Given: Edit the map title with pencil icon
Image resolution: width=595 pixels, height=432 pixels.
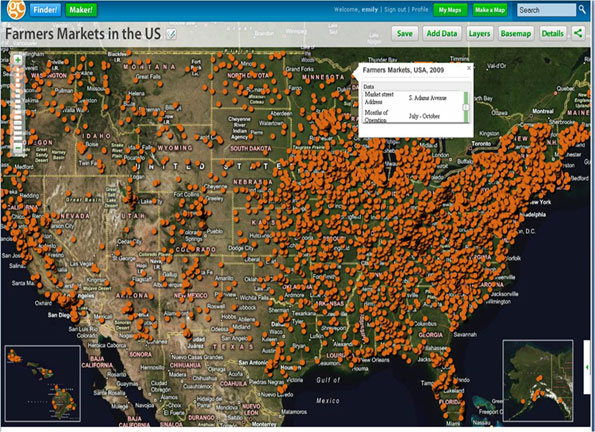Looking at the screenshot, I should 172,34.
